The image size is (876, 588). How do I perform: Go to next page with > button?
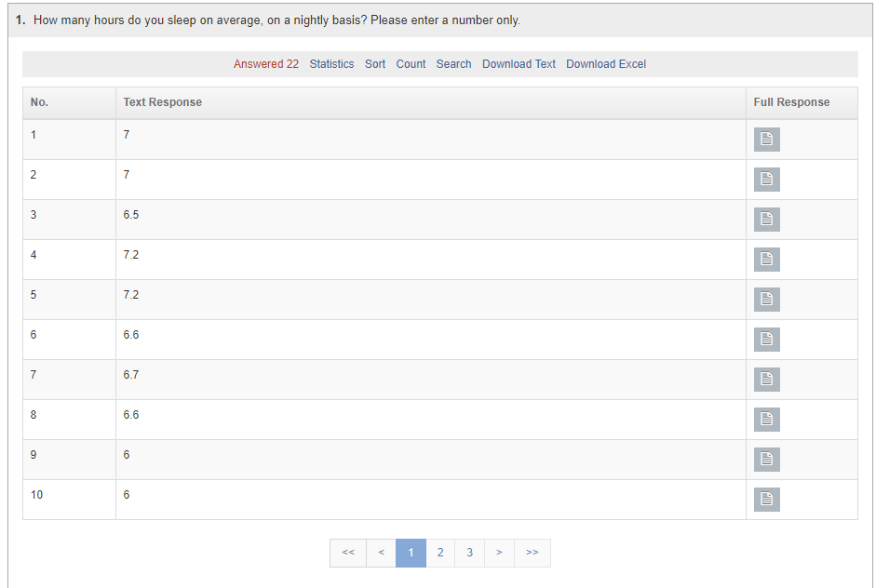click(500, 553)
